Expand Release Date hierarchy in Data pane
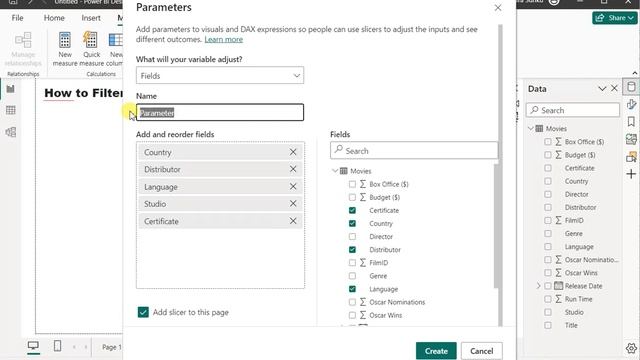This screenshot has width=640, height=360. click(538, 286)
